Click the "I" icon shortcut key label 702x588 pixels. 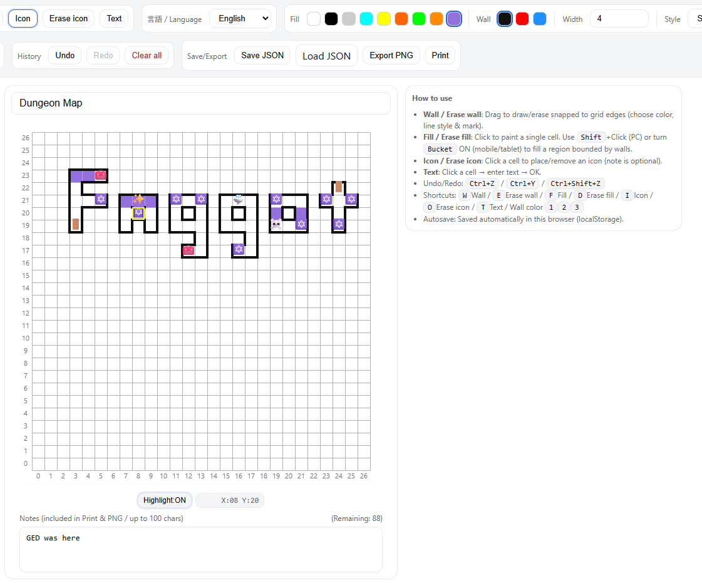click(627, 195)
